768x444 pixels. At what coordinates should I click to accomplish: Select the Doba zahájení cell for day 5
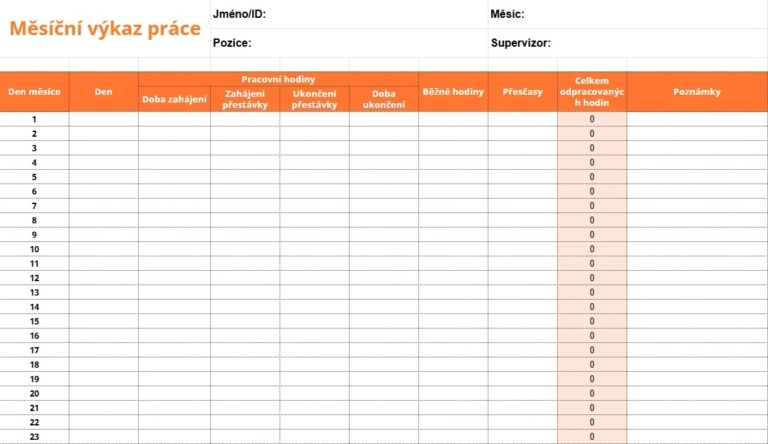[x=174, y=177]
